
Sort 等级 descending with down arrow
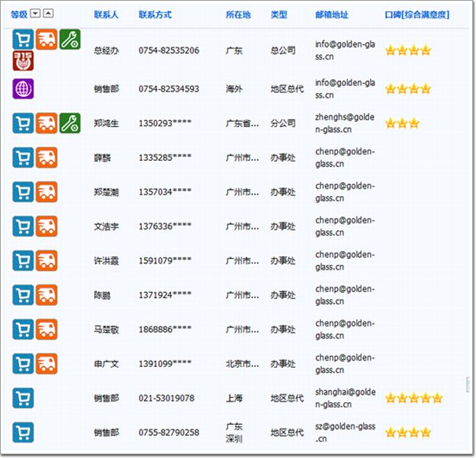(x=35, y=14)
